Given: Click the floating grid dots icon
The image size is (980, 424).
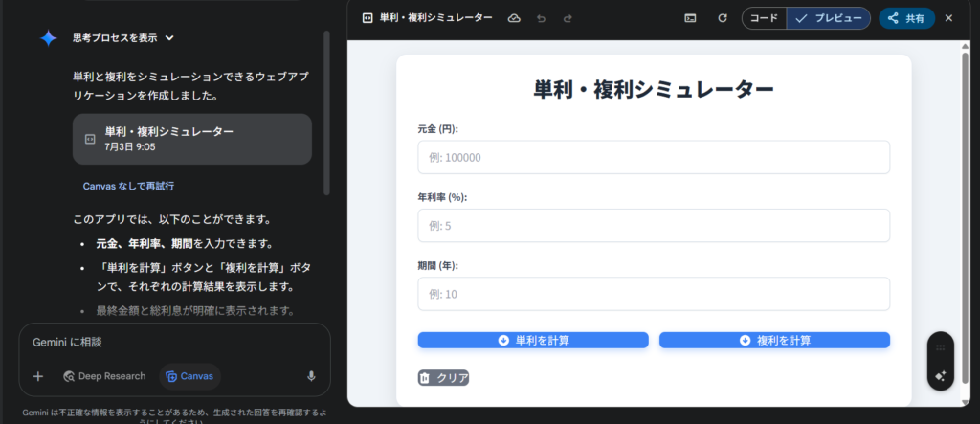Looking at the screenshot, I should (940, 347).
